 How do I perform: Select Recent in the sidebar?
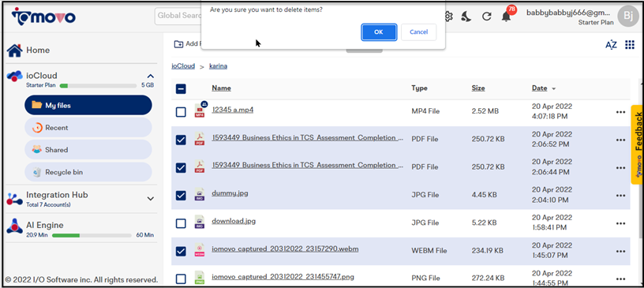coord(88,128)
